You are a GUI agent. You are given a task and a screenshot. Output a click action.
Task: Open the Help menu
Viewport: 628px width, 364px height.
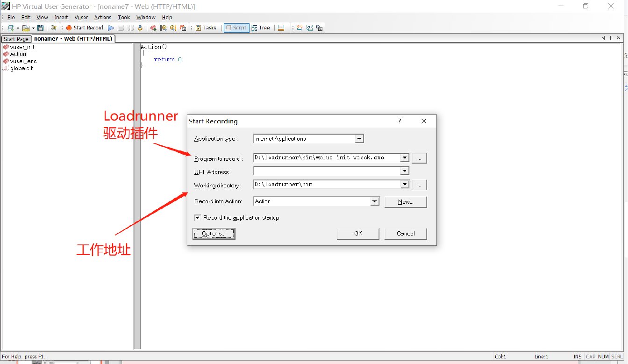[x=167, y=17]
